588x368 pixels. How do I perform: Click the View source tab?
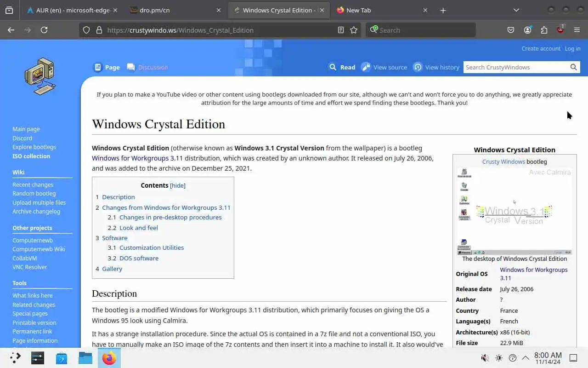point(384,67)
